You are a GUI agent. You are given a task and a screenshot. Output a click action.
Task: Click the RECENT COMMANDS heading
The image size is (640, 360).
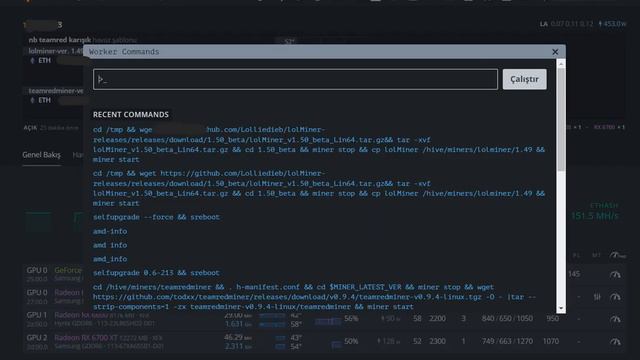[131, 115]
